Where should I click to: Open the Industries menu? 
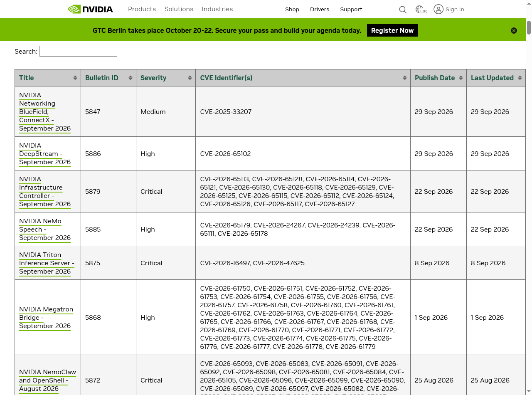coord(217,9)
